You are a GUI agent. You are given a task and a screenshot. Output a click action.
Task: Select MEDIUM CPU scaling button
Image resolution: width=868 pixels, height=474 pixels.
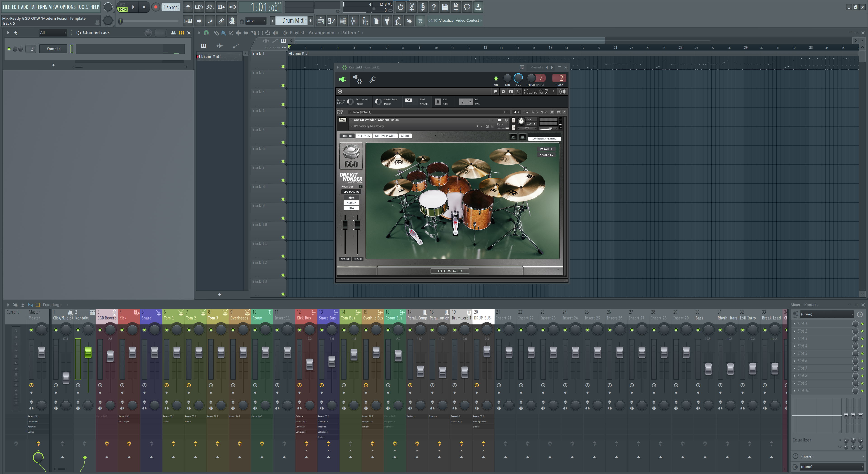351,203
